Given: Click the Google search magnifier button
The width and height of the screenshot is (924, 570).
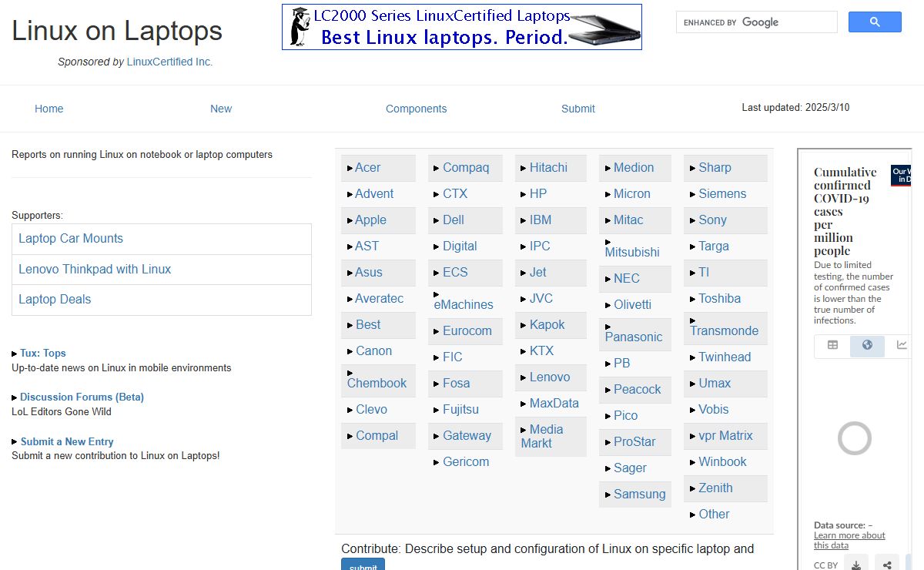Looking at the screenshot, I should [875, 22].
